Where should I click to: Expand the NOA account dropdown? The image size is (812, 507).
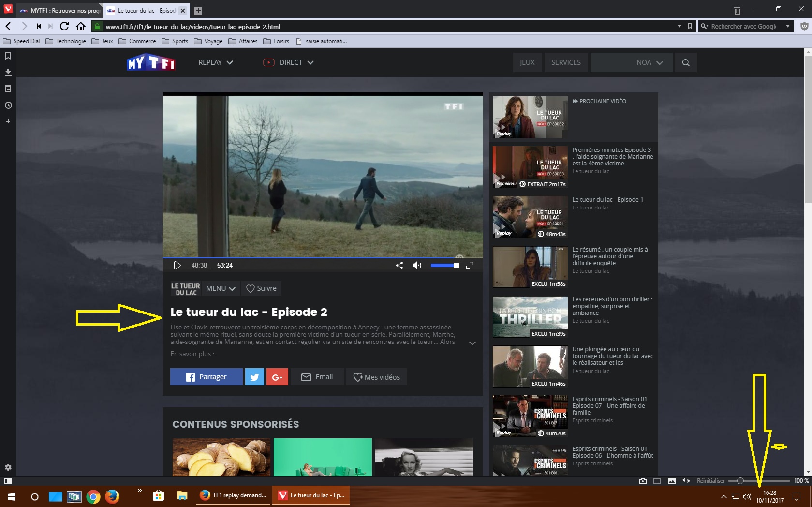[x=632, y=62]
